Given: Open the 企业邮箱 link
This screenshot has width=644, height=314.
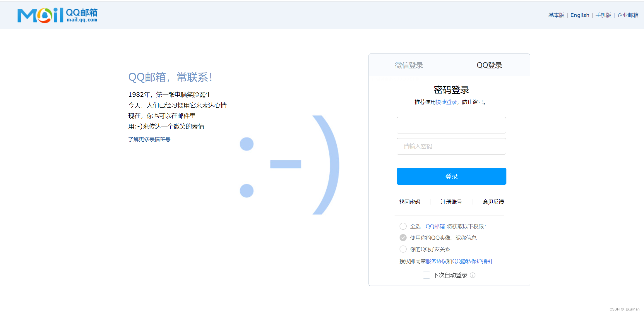Looking at the screenshot, I should 628,15.
